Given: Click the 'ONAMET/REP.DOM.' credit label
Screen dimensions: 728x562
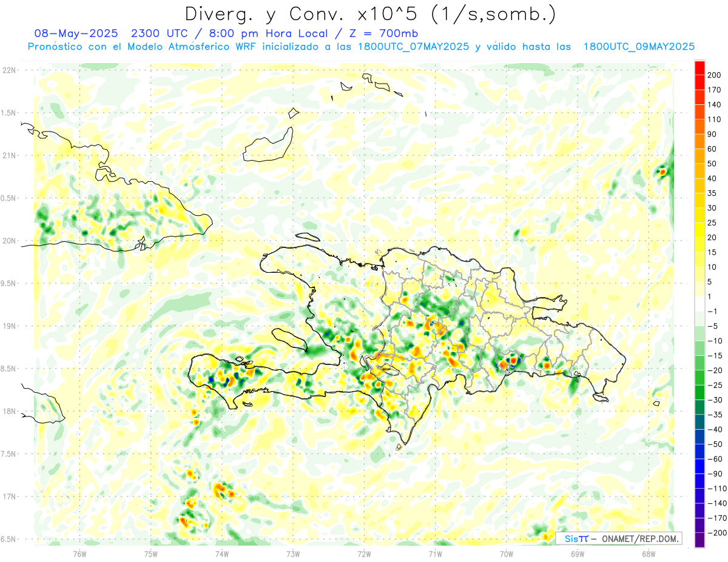Looking at the screenshot, I should click(x=641, y=538).
